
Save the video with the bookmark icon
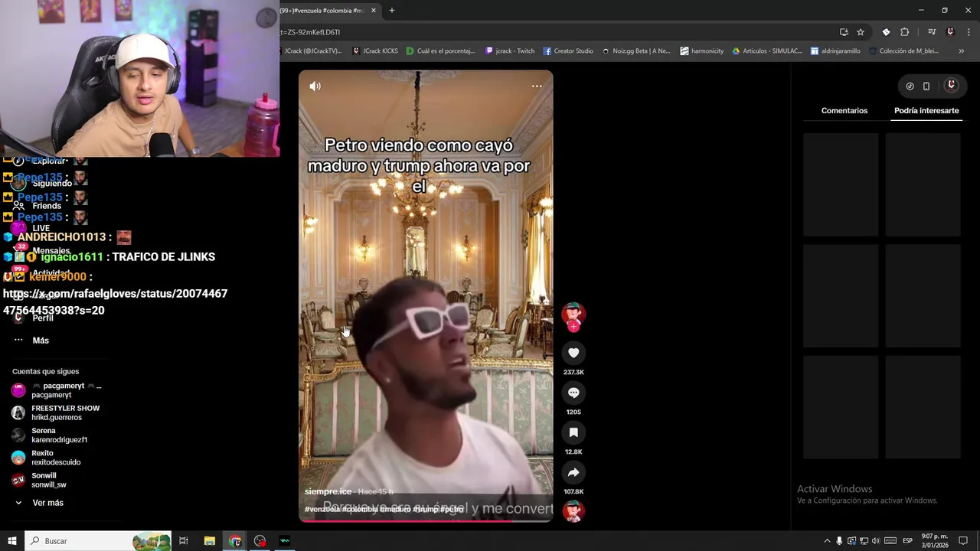coord(573,432)
